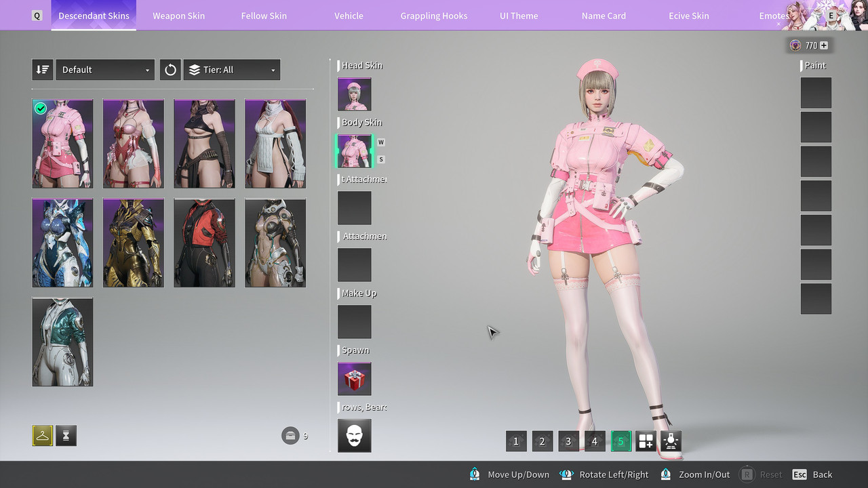Select outfit preset 4
The image size is (868, 488).
coord(595,441)
